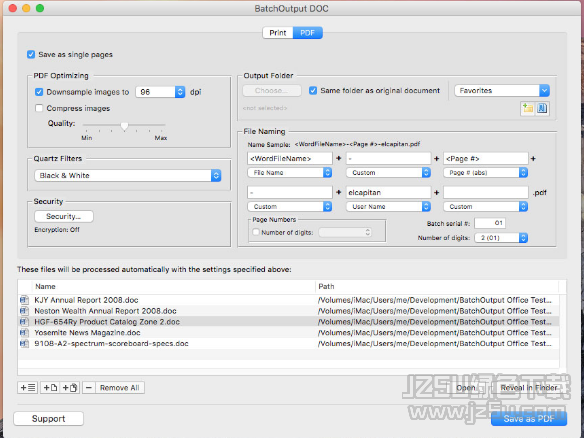Click the Save as PDF button
This screenshot has width=584, height=438.
pos(529,419)
